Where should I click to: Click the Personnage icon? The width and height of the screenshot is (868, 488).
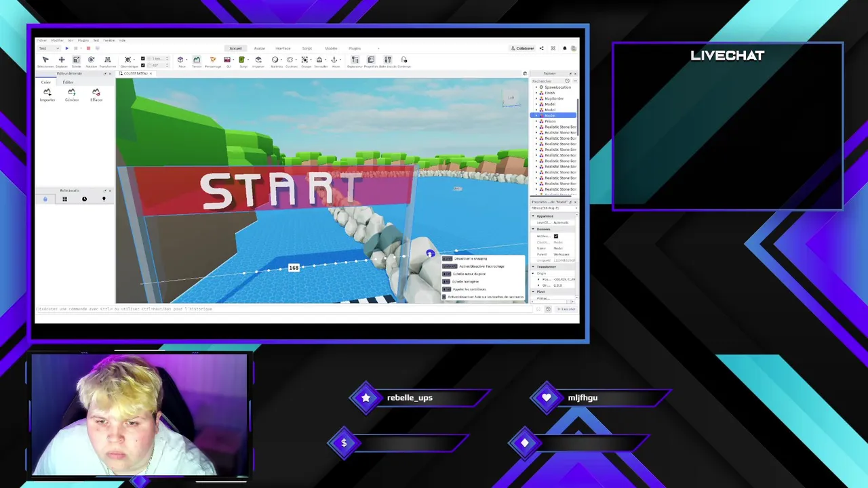[x=213, y=60]
